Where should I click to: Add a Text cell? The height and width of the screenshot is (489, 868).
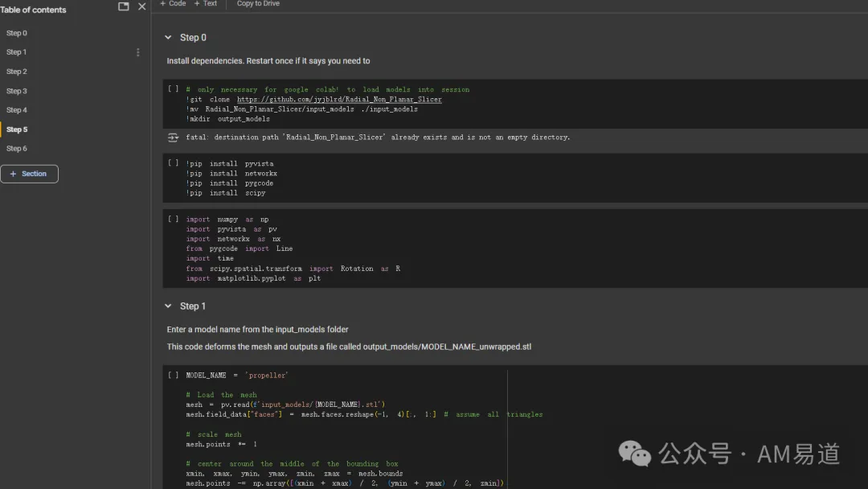point(206,3)
